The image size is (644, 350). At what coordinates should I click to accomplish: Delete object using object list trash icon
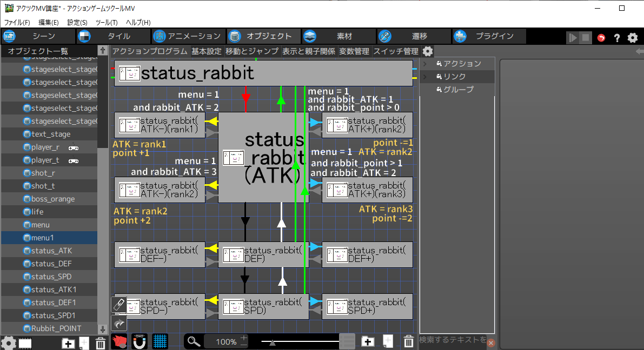click(x=101, y=343)
